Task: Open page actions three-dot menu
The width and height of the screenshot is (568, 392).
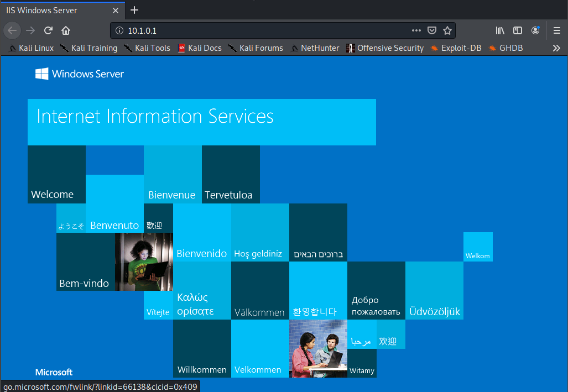Action: pos(416,30)
